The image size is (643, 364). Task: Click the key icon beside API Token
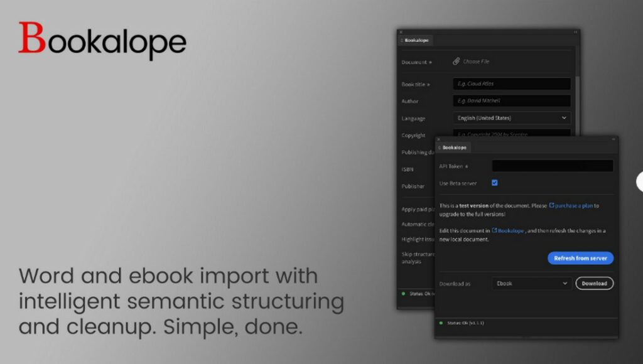tap(467, 166)
